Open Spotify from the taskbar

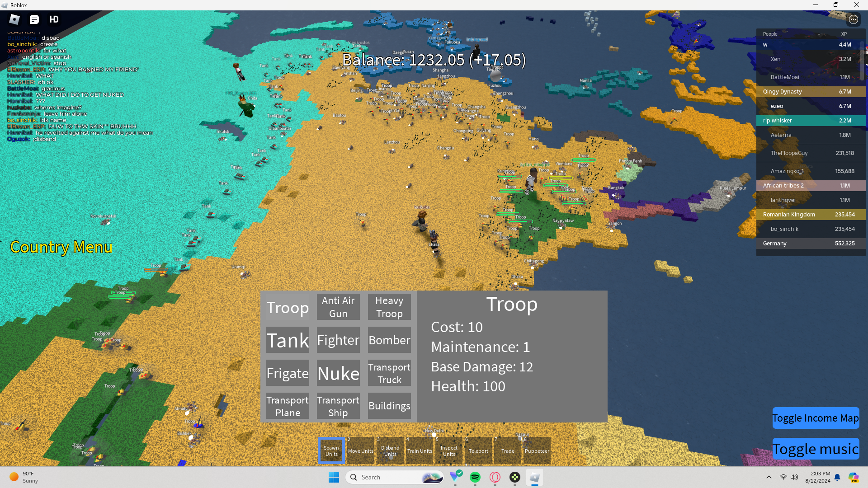point(475,477)
